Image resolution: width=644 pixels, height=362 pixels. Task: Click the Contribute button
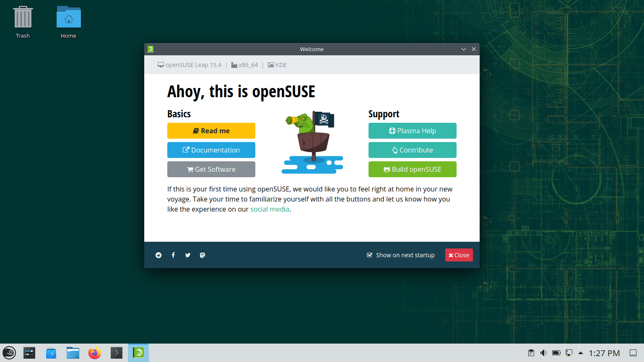pyautogui.click(x=413, y=150)
